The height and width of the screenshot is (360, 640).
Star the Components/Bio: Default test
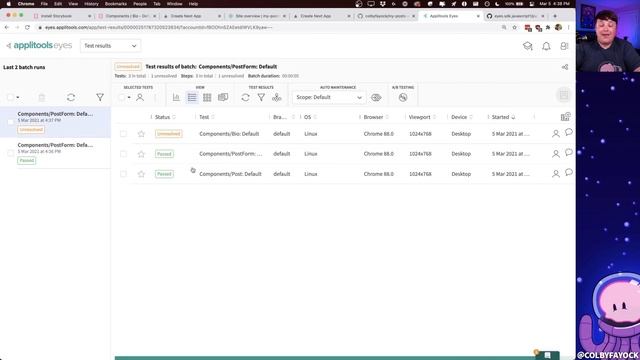[x=141, y=134]
